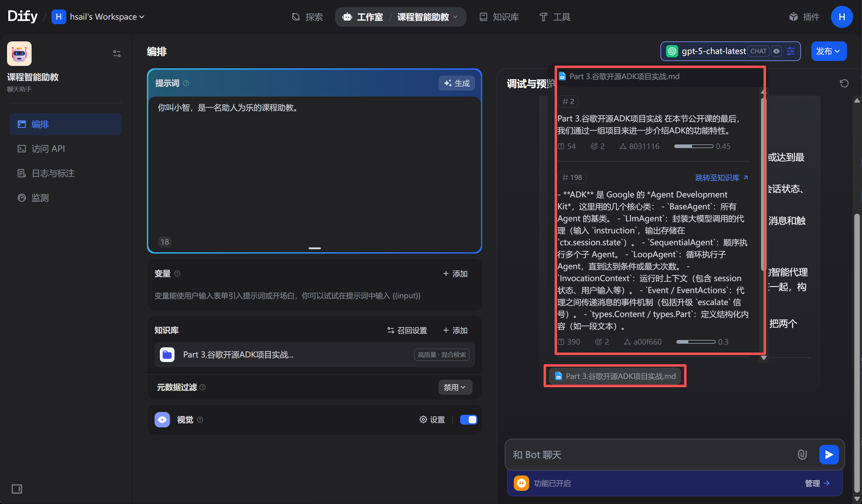Open 召回设置 for knowledge base
The image size is (862, 504).
coord(407,330)
